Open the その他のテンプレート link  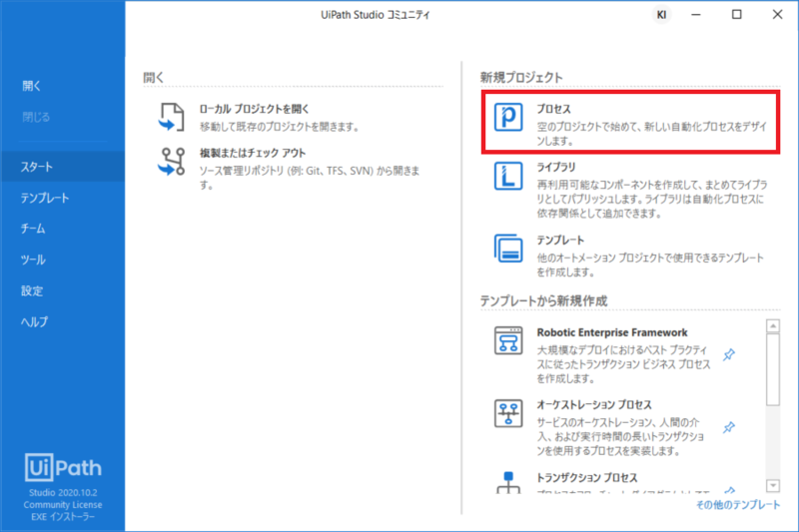pyautogui.click(x=738, y=504)
